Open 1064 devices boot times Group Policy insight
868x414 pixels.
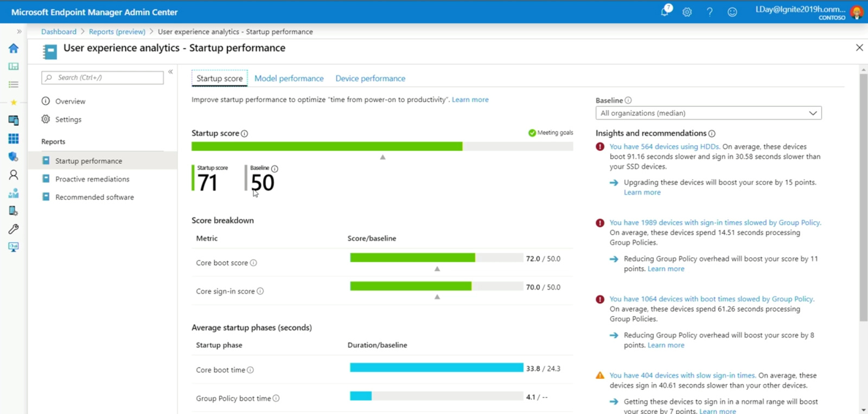712,299
